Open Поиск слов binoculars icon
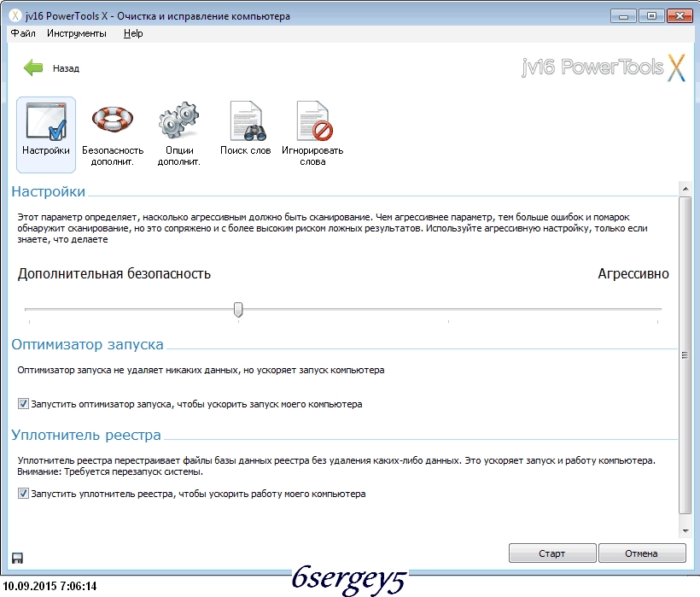Viewport: 700px width, 597px height. pyautogui.click(x=246, y=130)
